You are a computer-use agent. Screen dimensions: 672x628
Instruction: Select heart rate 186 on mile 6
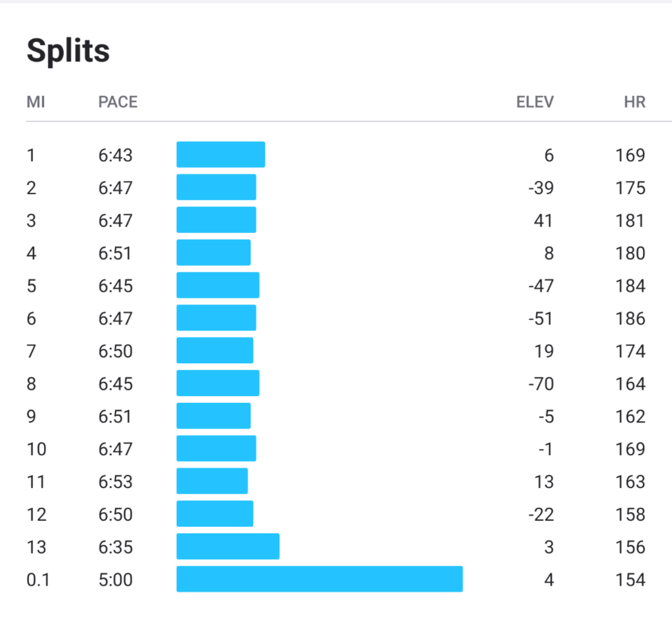630,318
